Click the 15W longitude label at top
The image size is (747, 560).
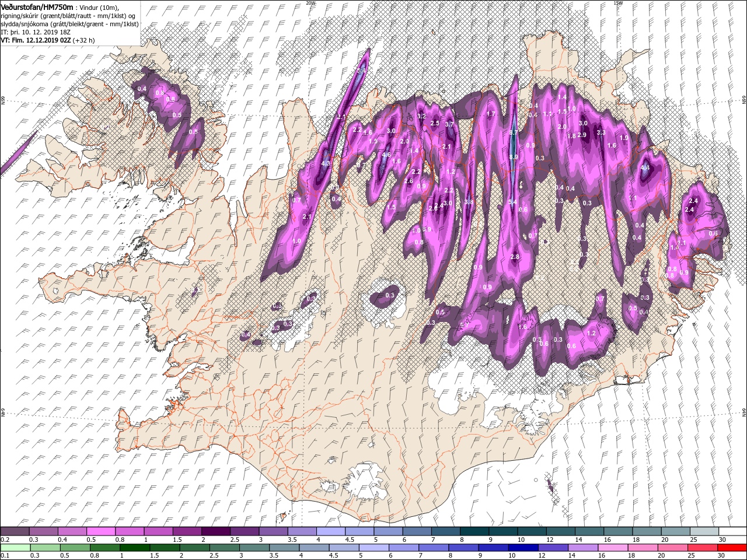618,2
